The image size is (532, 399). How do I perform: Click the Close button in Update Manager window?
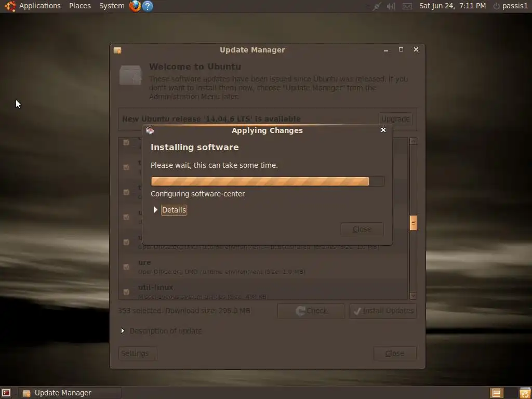tap(395, 353)
